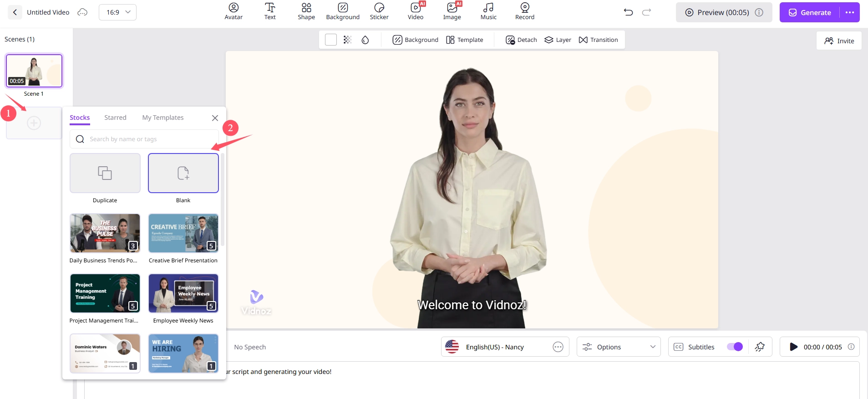This screenshot has height=399, width=868.
Task: Select the We Are Hiring template
Action: (x=183, y=353)
